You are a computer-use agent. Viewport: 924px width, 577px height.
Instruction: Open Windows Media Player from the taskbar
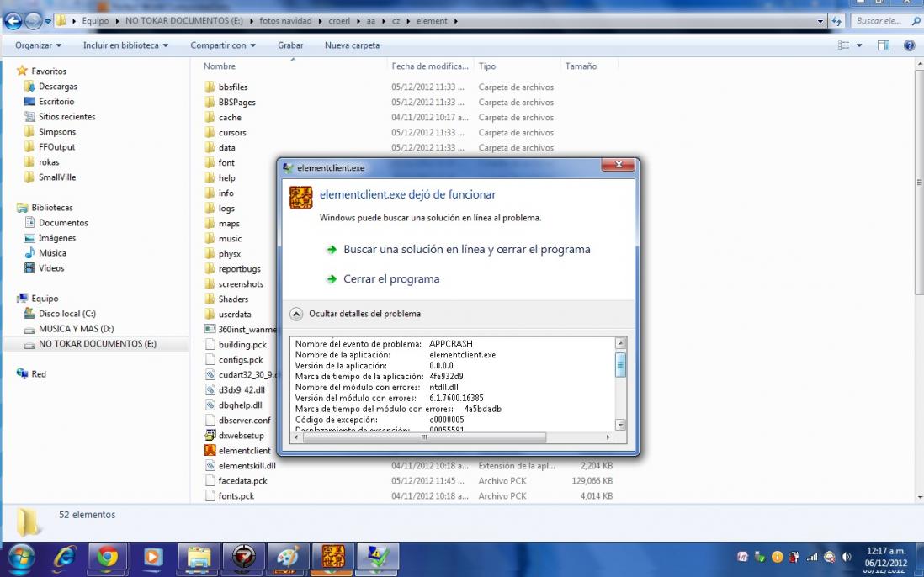[152, 557]
